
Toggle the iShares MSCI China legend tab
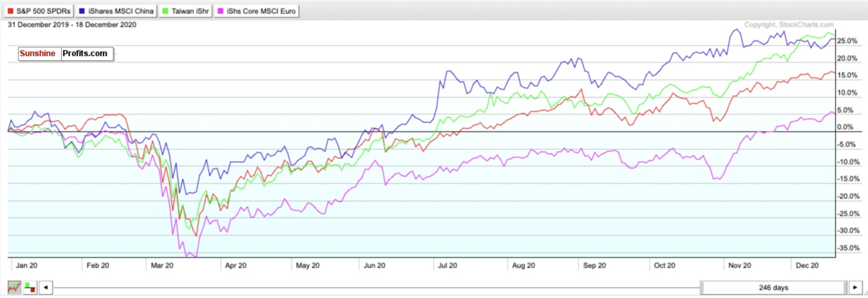pos(116,11)
